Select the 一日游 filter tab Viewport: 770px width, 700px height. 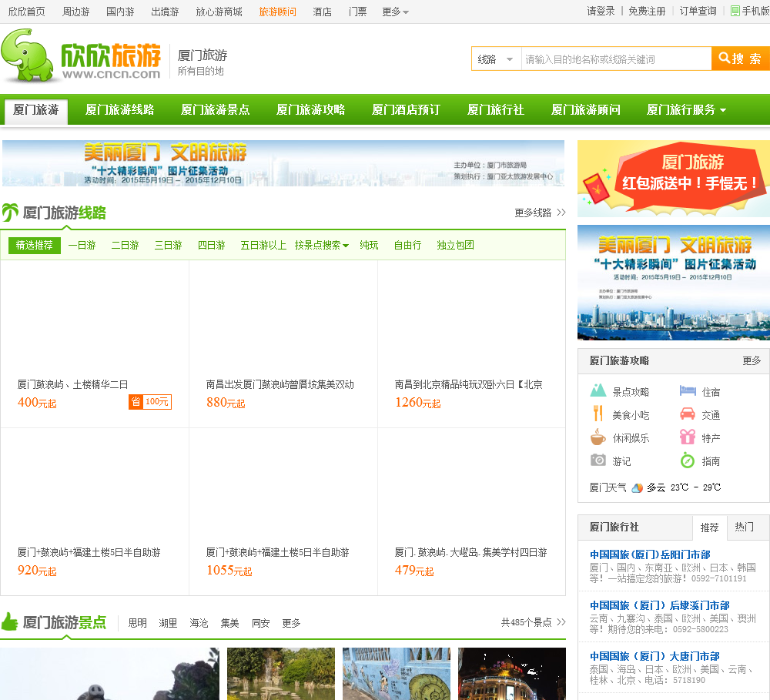tap(82, 245)
